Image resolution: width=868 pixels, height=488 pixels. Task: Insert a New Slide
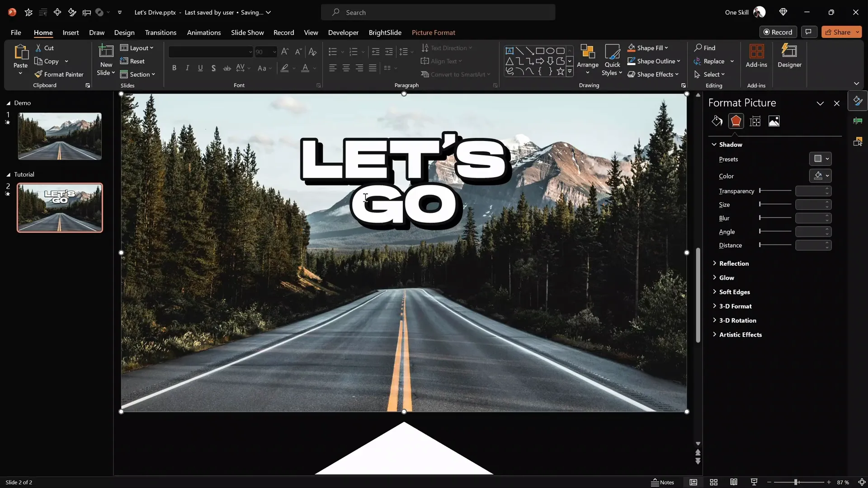tap(106, 60)
